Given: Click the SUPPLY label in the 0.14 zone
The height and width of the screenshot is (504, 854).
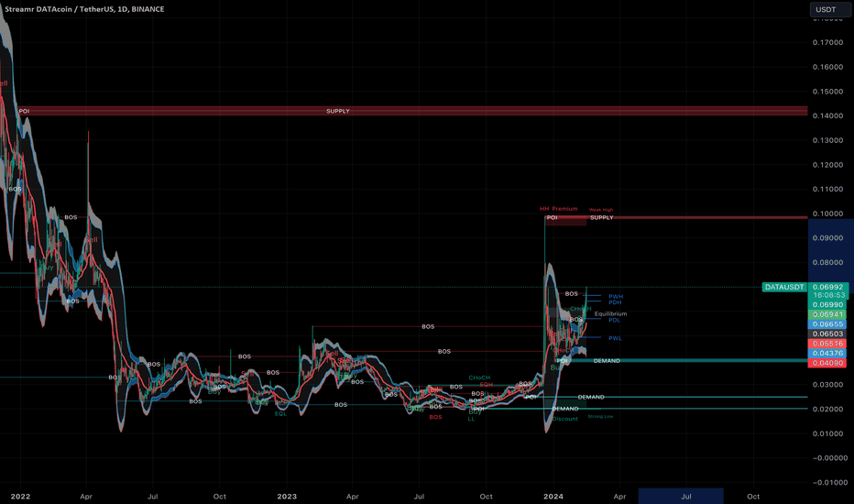Looking at the screenshot, I should coord(338,111).
